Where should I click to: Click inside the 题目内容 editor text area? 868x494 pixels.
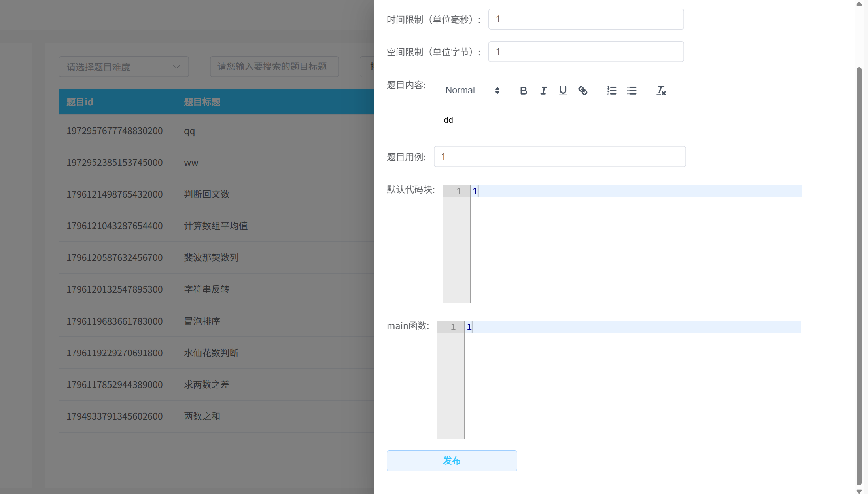click(560, 120)
